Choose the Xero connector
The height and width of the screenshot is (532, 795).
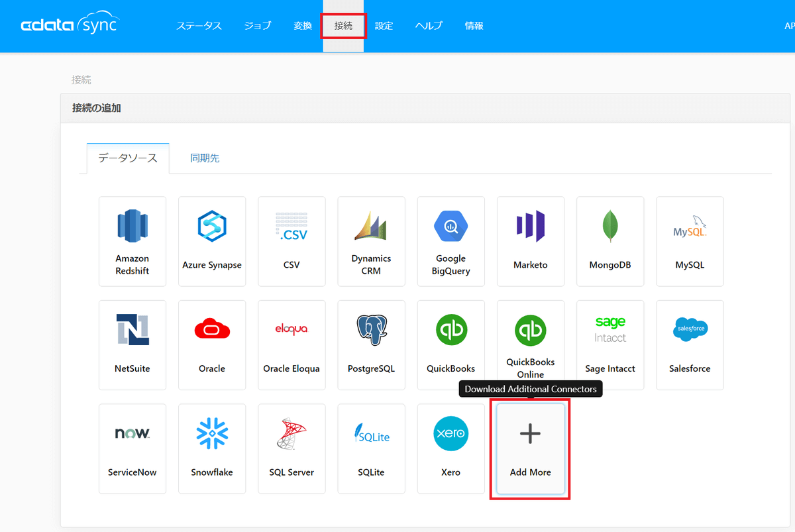tap(450, 449)
